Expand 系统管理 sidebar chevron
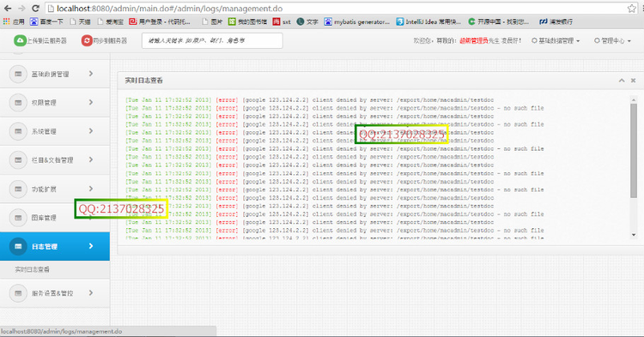Viewport: 644px width, 337px height. [x=91, y=131]
